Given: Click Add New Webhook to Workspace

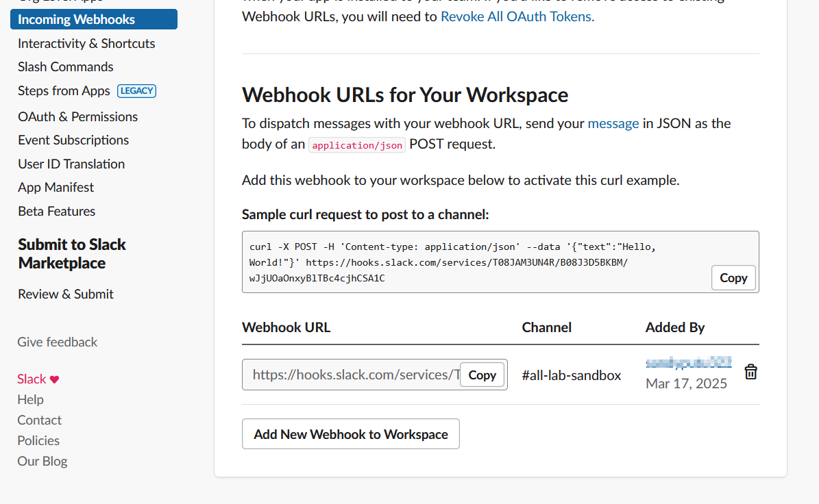Looking at the screenshot, I should click(350, 434).
